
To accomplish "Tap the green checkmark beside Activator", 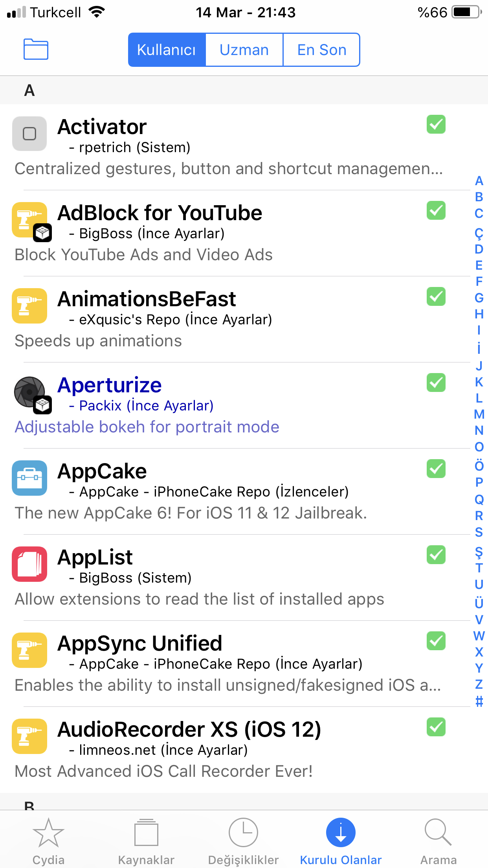I will (x=436, y=124).
